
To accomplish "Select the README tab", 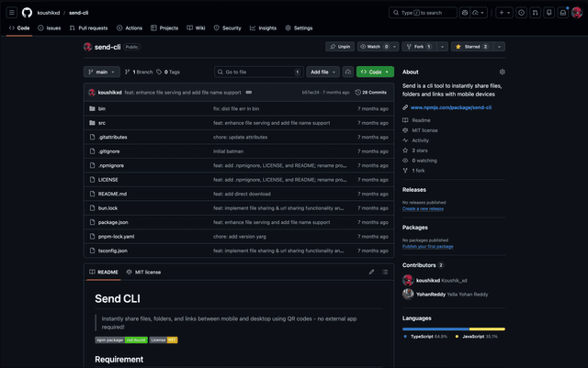I will pyautogui.click(x=104, y=272).
